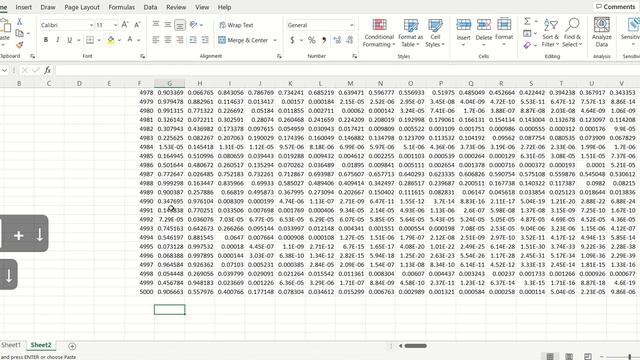Open Format as Table menu
The height and width of the screenshot is (360, 640).
click(411, 33)
